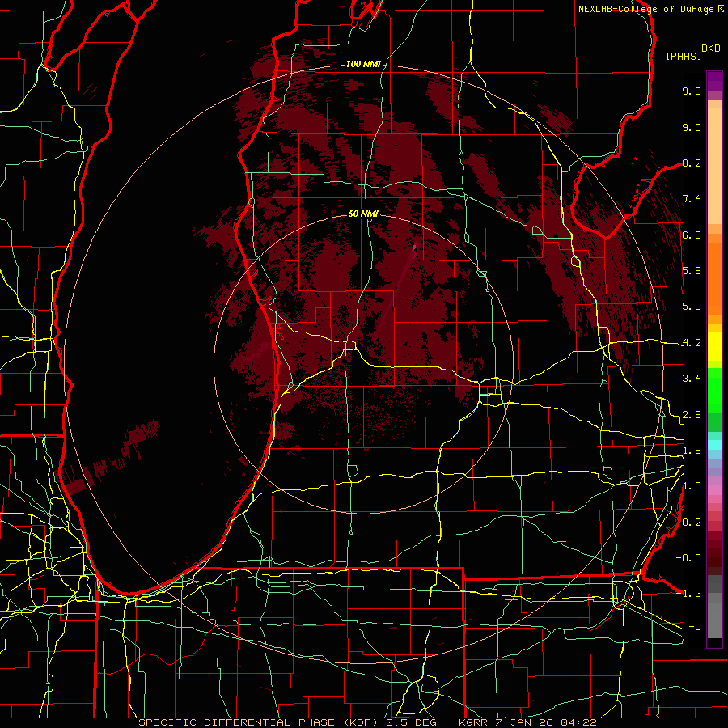This screenshot has height=728, width=728.
Task: Select the 6.6 value on the scale
Action: (x=692, y=235)
